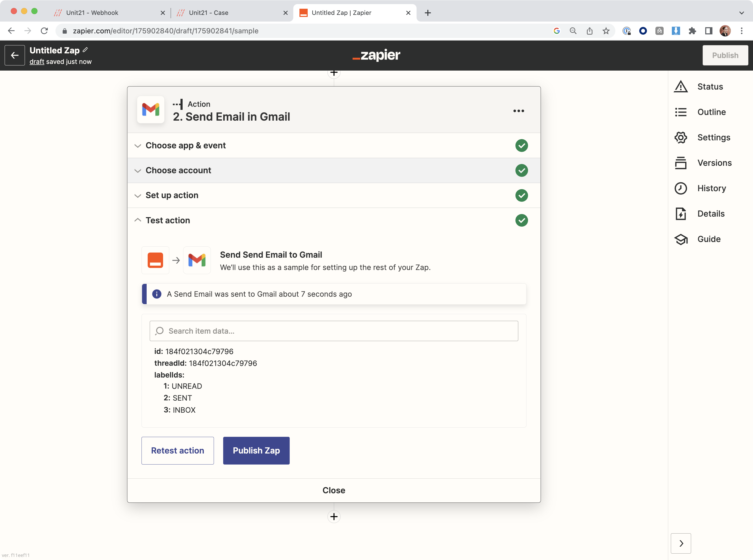Open the Details document icon
The image size is (753, 560).
(680, 214)
